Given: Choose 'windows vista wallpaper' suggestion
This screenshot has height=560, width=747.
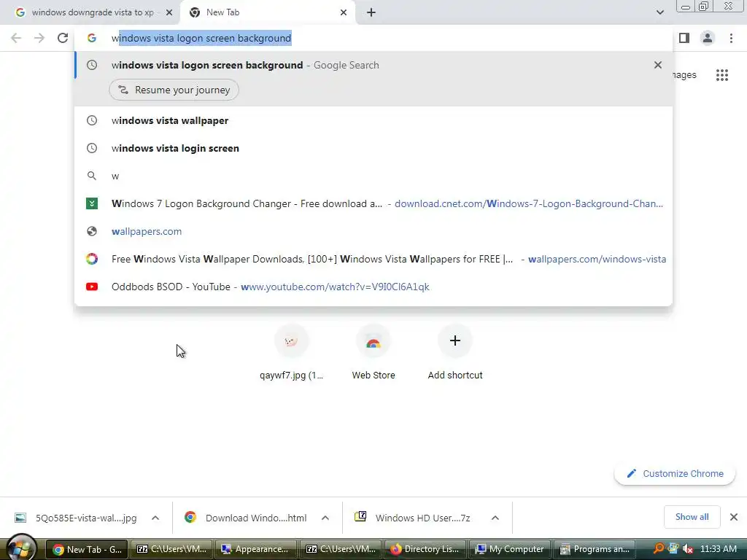Looking at the screenshot, I should tap(373, 120).
